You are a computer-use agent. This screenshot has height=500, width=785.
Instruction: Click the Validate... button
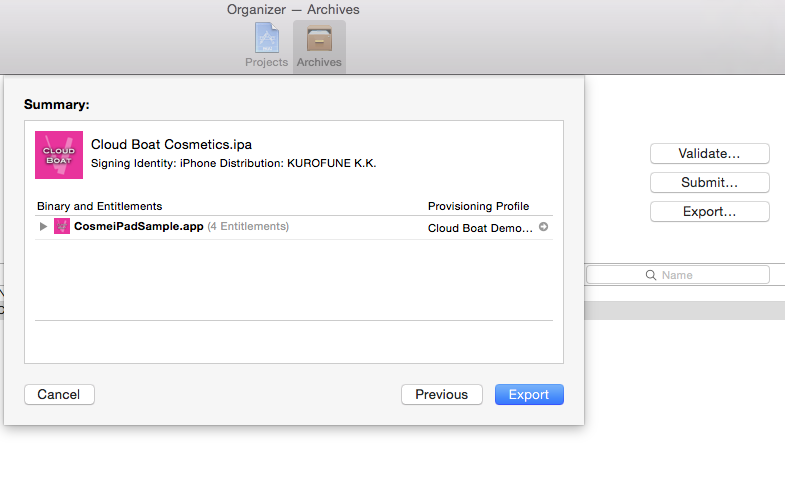709,154
